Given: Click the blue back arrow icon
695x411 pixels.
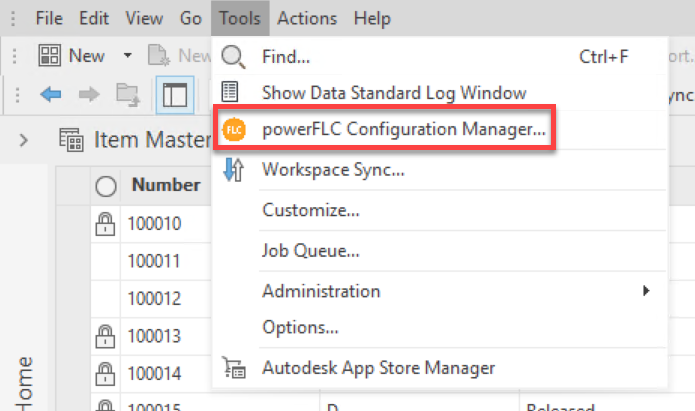Looking at the screenshot, I should pos(51,94).
